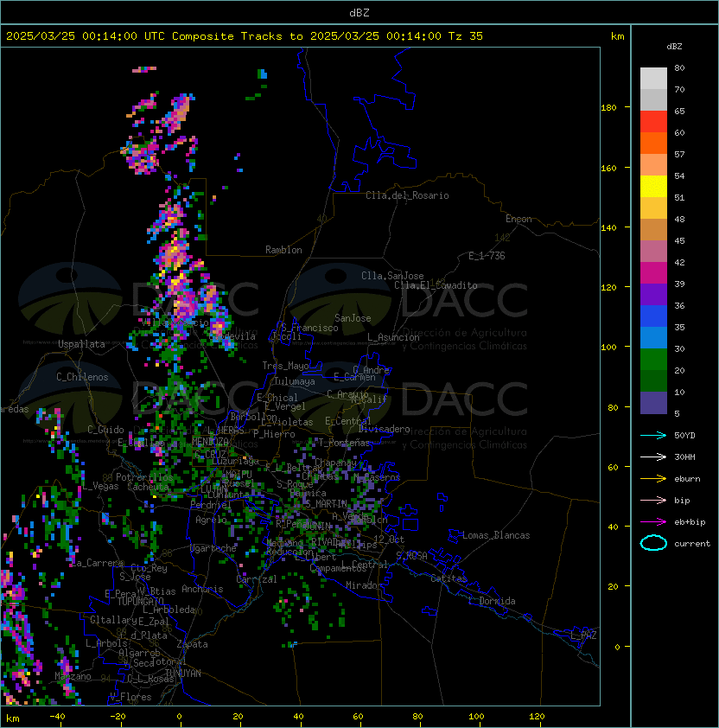Click the cyan 'current' ellipse symbol
The width and height of the screenshot is (719, 728).
(653, 543)
